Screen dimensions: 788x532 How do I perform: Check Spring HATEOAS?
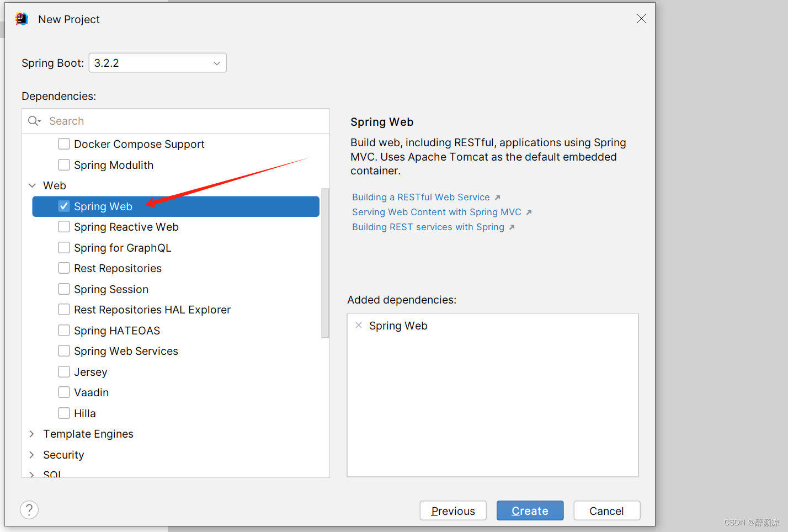(64, 331)
